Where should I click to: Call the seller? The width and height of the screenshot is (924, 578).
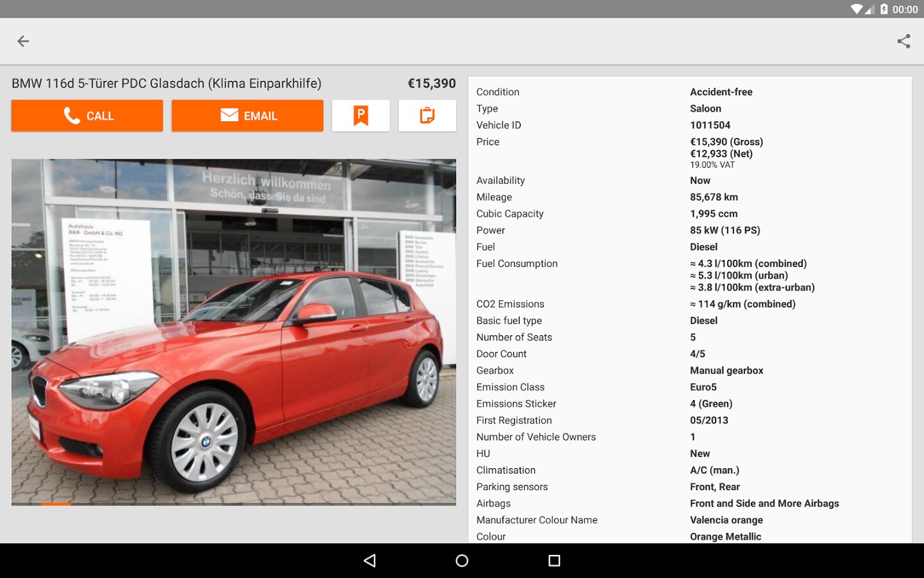pos(87,116)
